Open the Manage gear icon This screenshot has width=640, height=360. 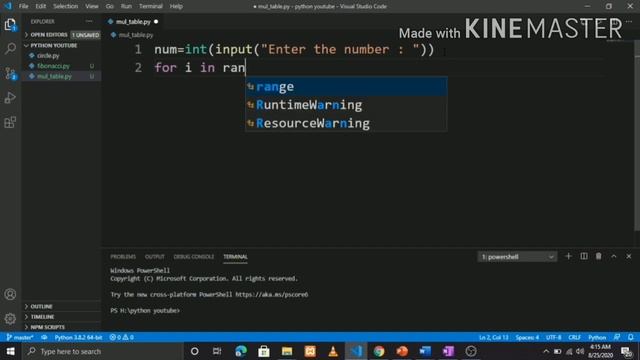tap(10, 318)
